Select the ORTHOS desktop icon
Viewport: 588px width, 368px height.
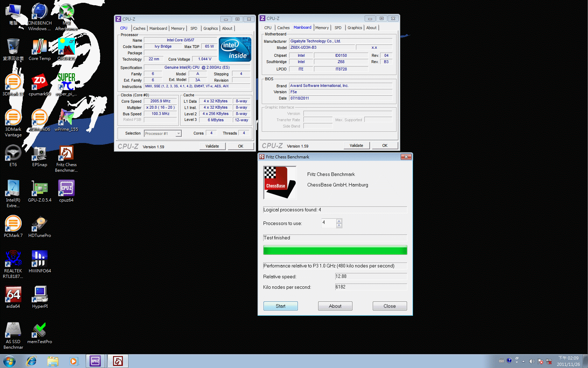click(x=66, y=50)
